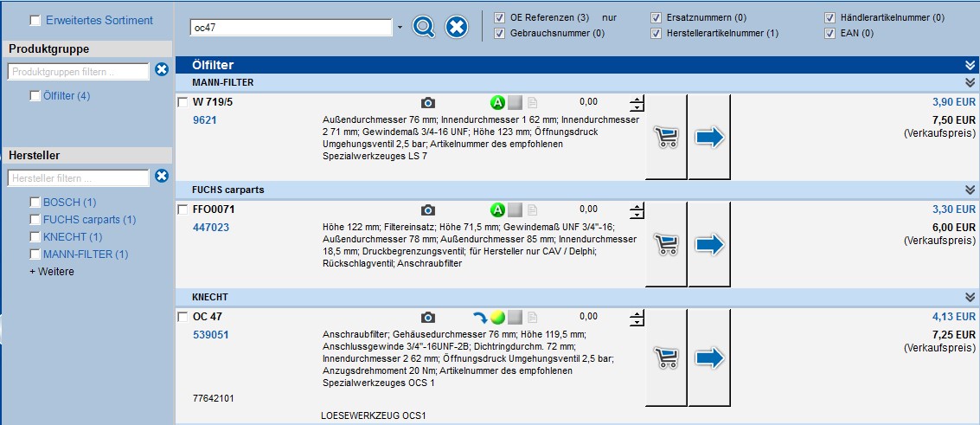Tick the FUCHS carparts (1) checkbox
The width and height of the screenshot is (980, 425).
35,219
